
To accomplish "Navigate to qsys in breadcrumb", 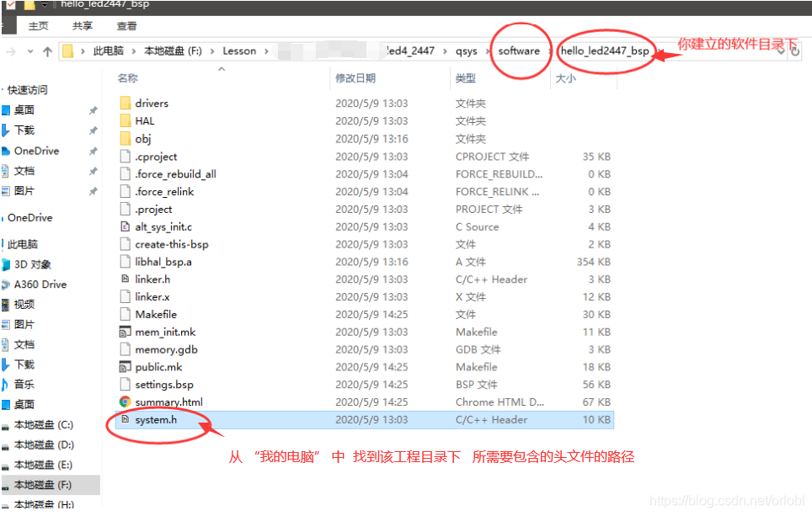I will click(x=467, y=51).
